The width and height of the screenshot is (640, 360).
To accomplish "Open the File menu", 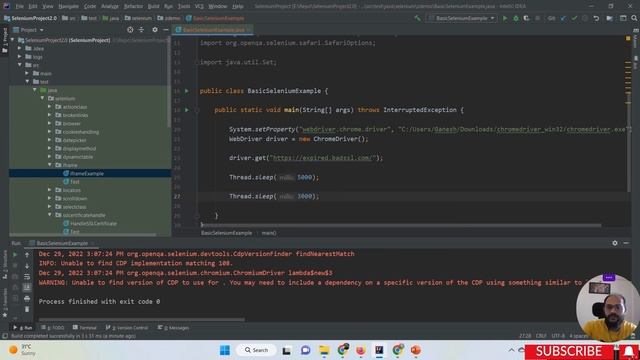I will coord(20,7).
